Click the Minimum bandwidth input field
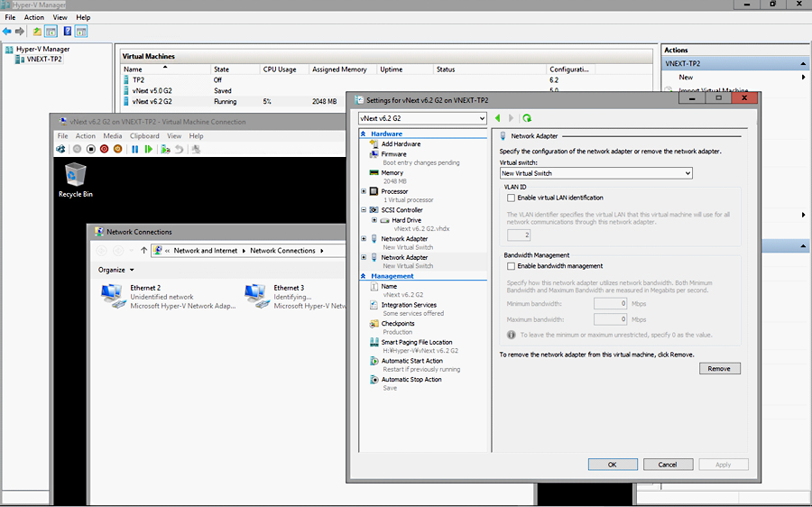Image resolution: width=812 pixels, height=507 pixels. click(611, 304)
